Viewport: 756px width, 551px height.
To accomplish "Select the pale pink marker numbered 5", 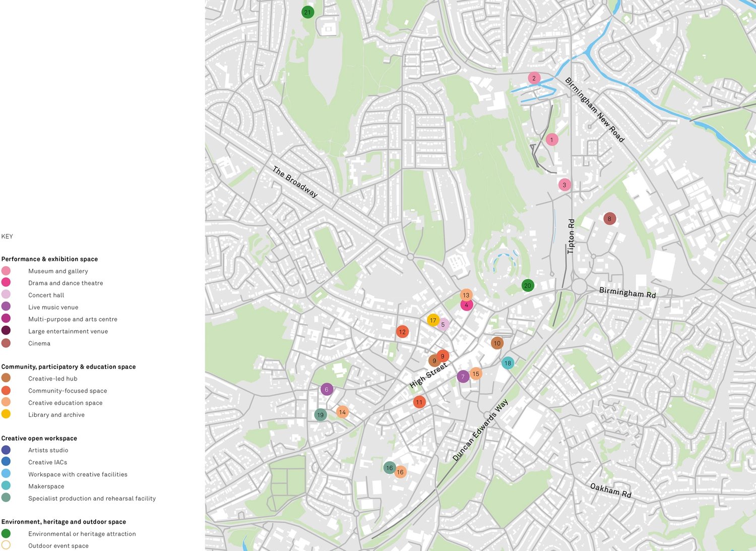I will 444,325.
